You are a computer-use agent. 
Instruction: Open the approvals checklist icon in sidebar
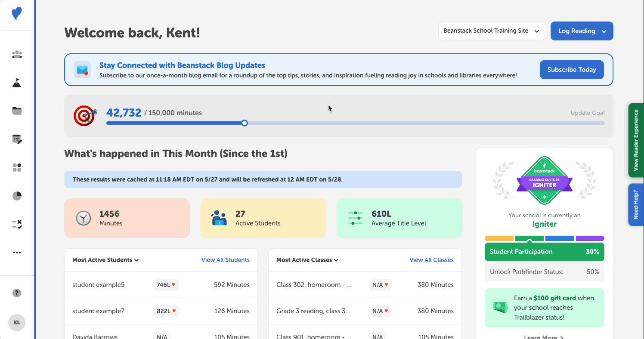17,224
